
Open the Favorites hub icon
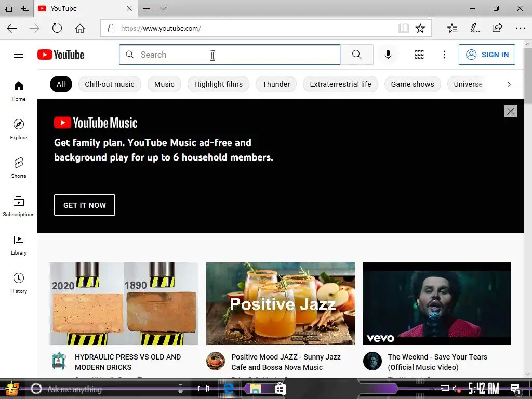(x=453, y=28)
